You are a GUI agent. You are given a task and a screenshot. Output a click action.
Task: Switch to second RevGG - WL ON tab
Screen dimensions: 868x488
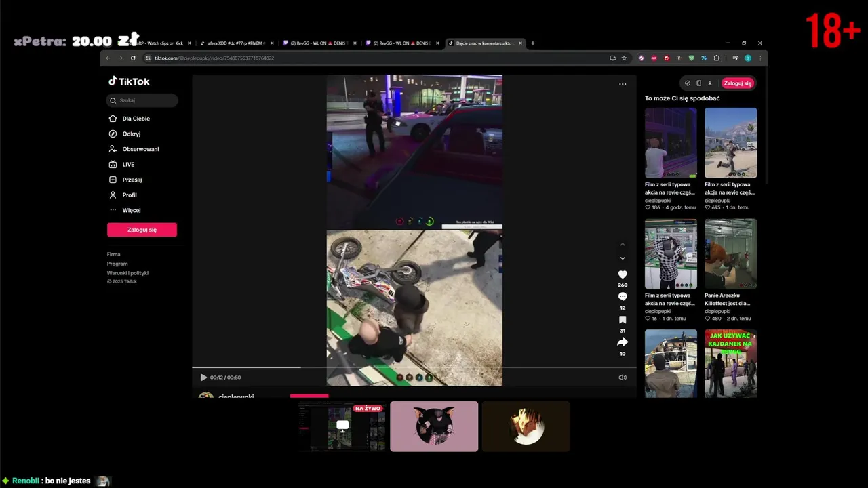click(401, 43)
